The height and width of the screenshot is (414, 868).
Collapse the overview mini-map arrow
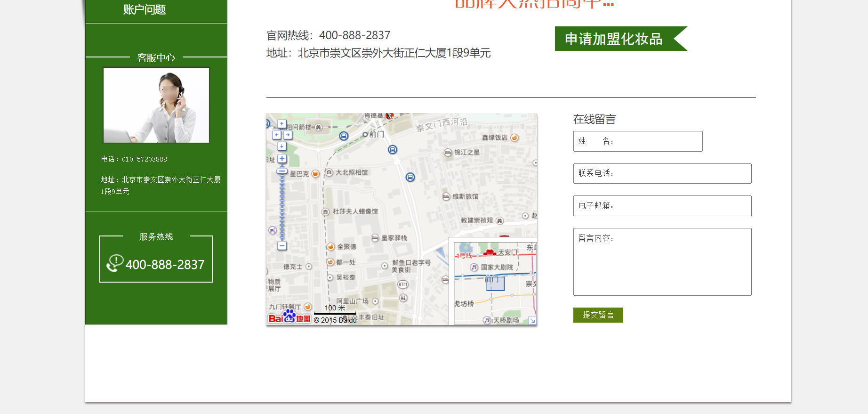coord(532,320)
